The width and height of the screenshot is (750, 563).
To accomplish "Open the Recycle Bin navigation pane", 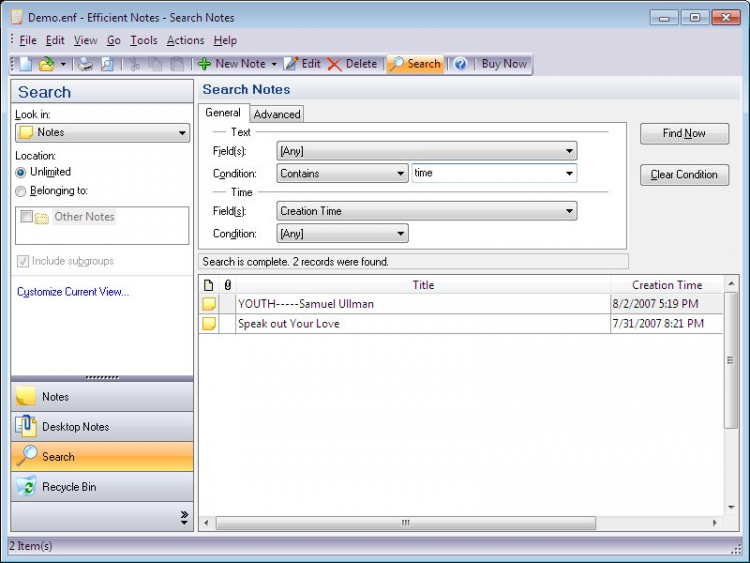I will pos(102,487).
